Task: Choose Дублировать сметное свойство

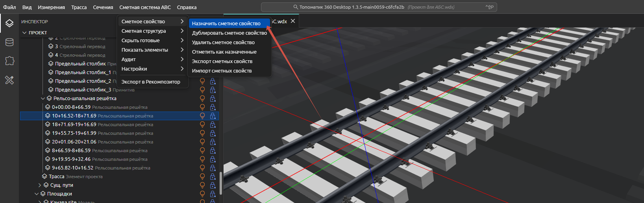Action: 229,33
